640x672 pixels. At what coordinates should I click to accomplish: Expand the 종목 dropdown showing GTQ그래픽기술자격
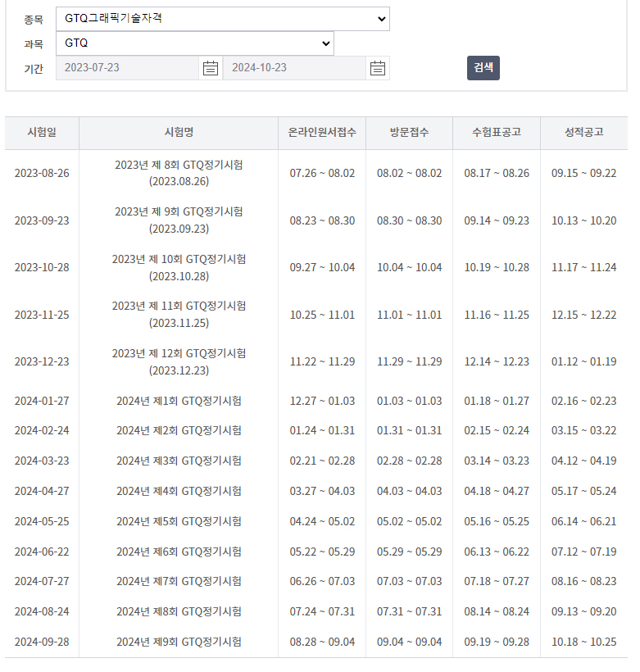pos(222,18)
